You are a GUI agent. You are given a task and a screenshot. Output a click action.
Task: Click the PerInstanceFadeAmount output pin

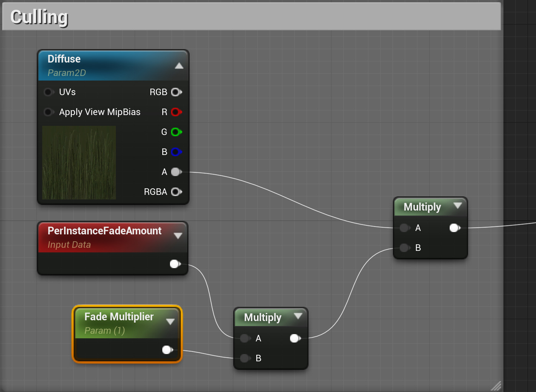[x=175, y=264]
